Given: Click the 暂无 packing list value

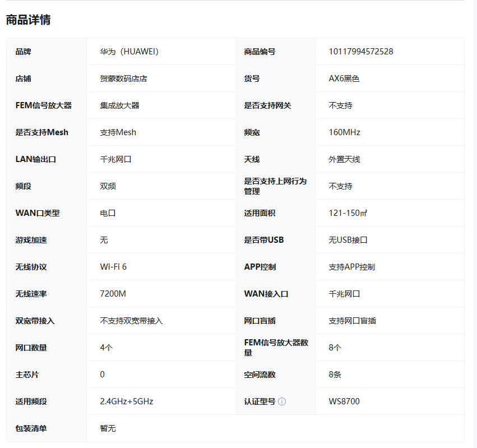Looking at the screenshot, I should coord(108,428).
